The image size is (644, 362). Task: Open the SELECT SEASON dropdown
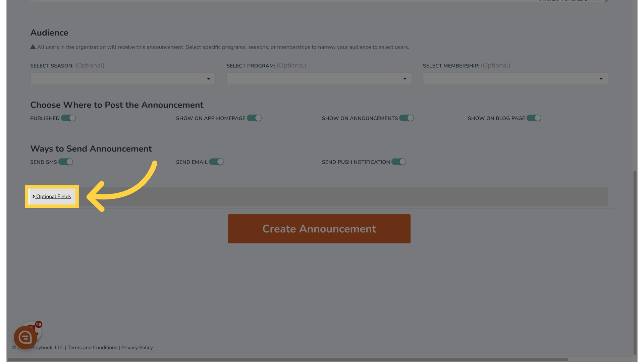(x=122, y=78)
